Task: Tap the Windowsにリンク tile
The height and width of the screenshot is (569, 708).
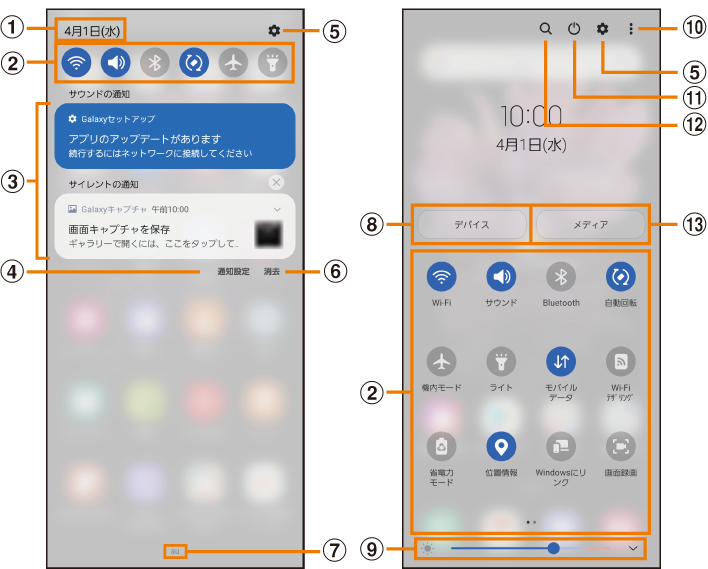Action: (561, 446)
